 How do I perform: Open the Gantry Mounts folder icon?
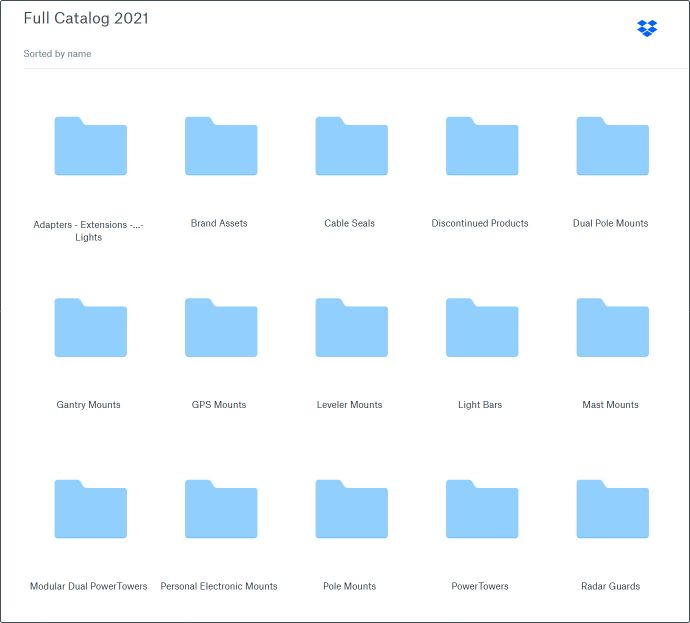pos(90,328)
